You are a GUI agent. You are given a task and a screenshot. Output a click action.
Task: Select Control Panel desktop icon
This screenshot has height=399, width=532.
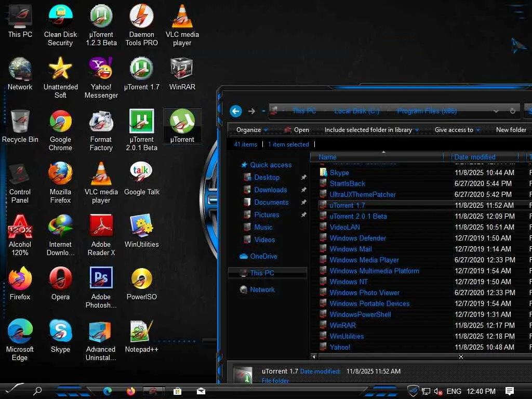[20, 183]
